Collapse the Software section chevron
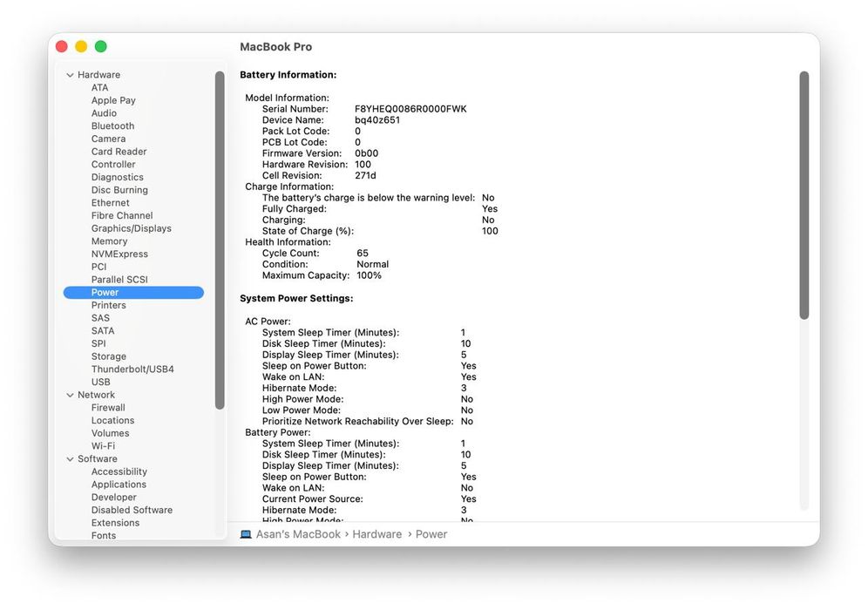Screen dimensions: 868x610 [x=71, y=459]
